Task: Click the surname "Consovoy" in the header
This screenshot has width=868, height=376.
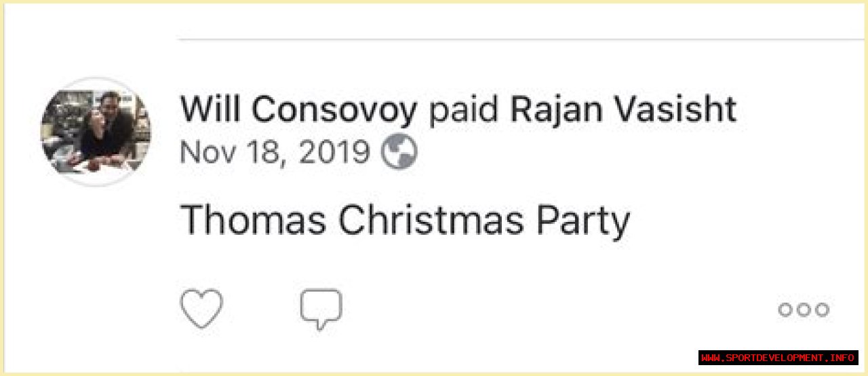Action: click(x=334, y=110)
